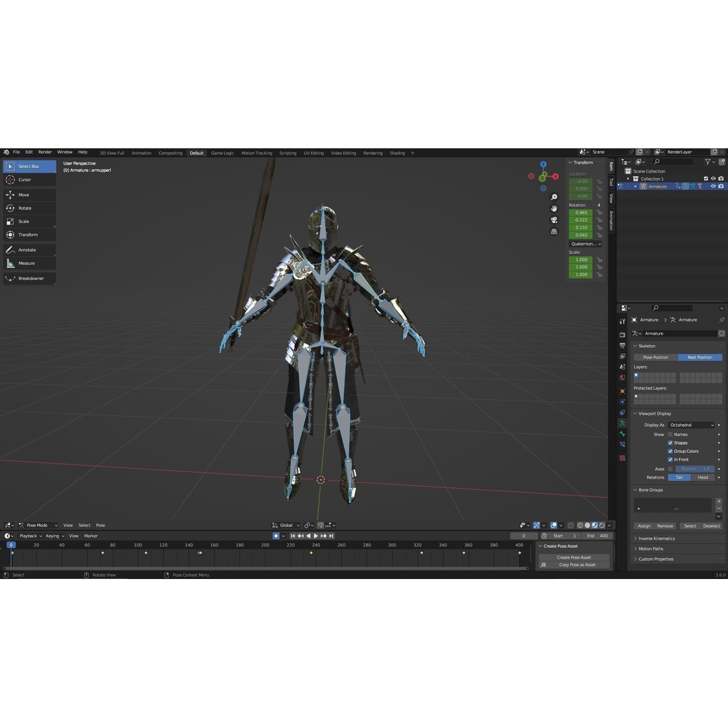Expand Motion Paths panel
The width and height of the screenshot is (728, 728).
pos(650,549)
